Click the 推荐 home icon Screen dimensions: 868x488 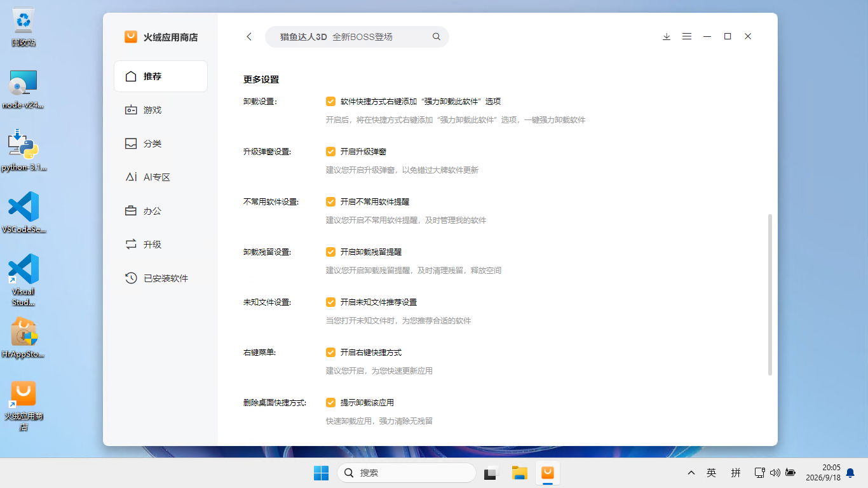click(131, 76)
